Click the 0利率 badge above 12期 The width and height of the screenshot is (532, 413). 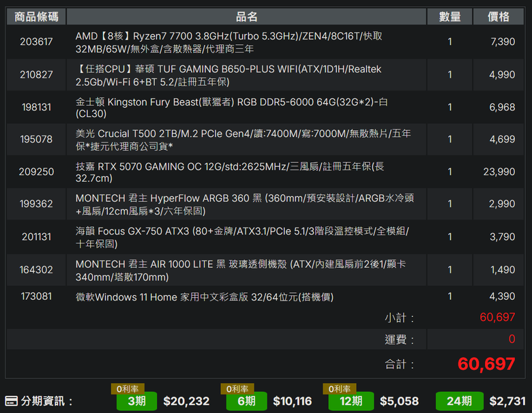pos(340,389)
